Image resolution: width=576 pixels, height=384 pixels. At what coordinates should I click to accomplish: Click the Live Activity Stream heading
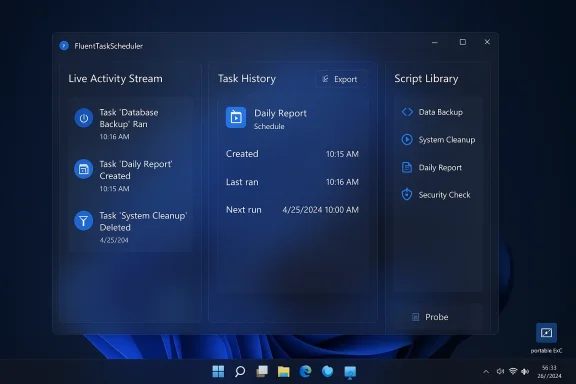(115, 79)
